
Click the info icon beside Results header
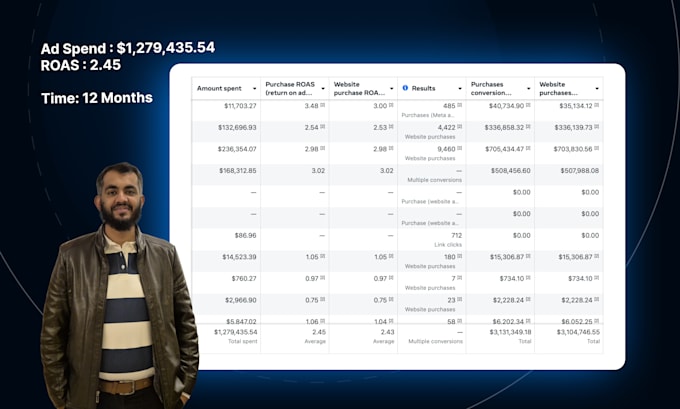pyautogui.click(x=405, y=88)
